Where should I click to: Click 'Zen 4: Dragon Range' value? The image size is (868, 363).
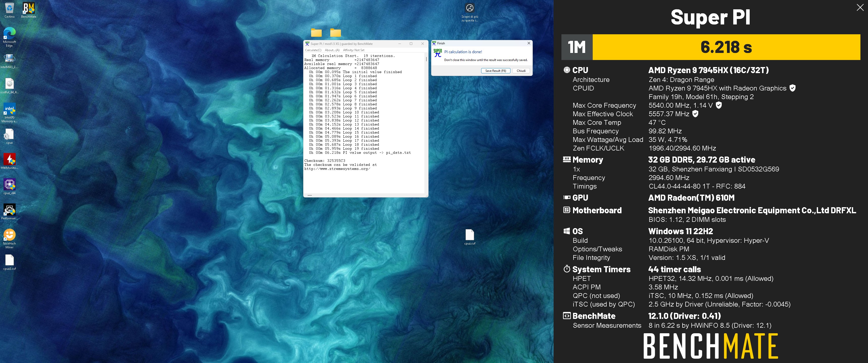tap(681, 80)
